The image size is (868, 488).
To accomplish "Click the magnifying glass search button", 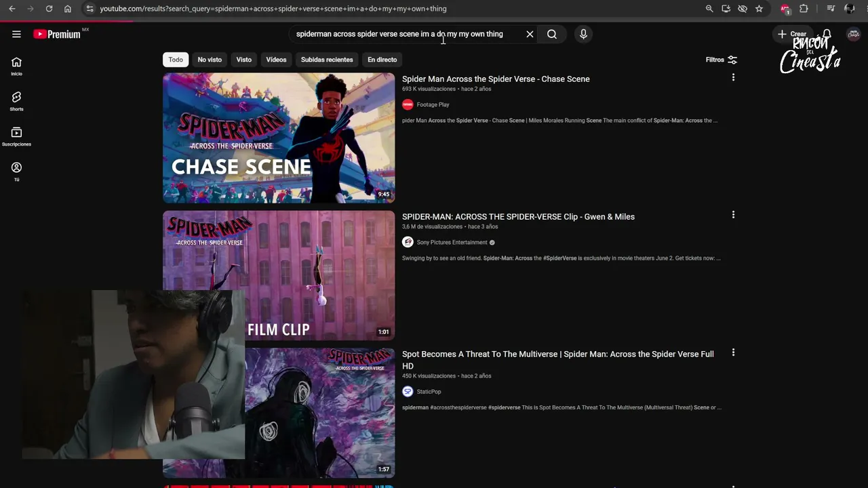I will point(552,34).
